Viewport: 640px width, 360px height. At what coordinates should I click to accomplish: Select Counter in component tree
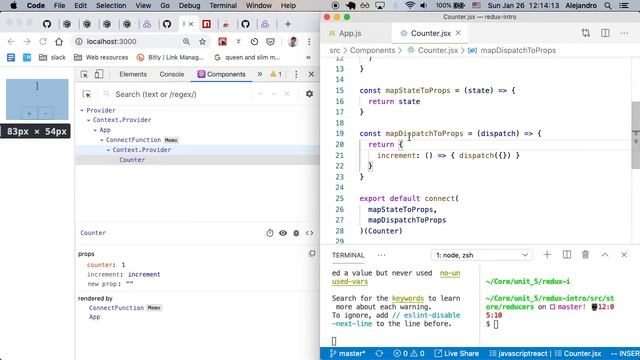click(132, 160)
